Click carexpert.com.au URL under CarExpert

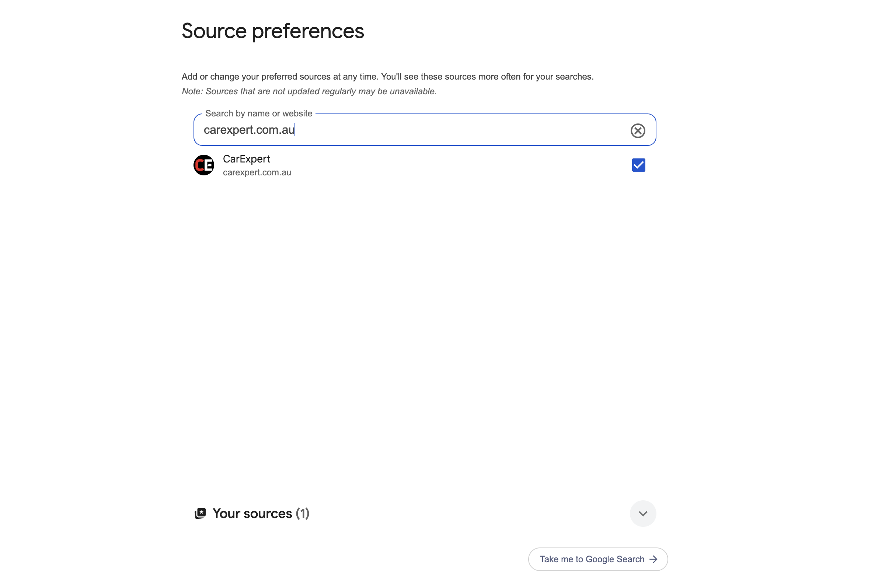257,172
